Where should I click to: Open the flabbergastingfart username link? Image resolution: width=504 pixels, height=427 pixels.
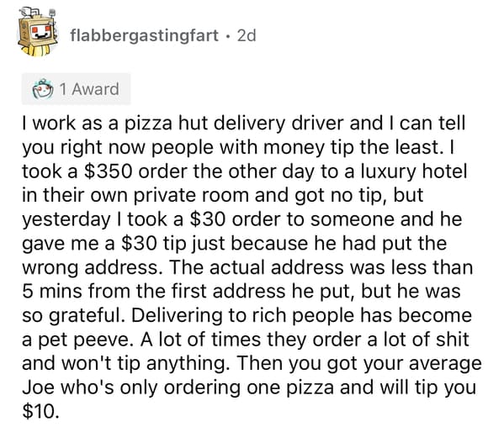pyautogui.click(x=145, y=35)
